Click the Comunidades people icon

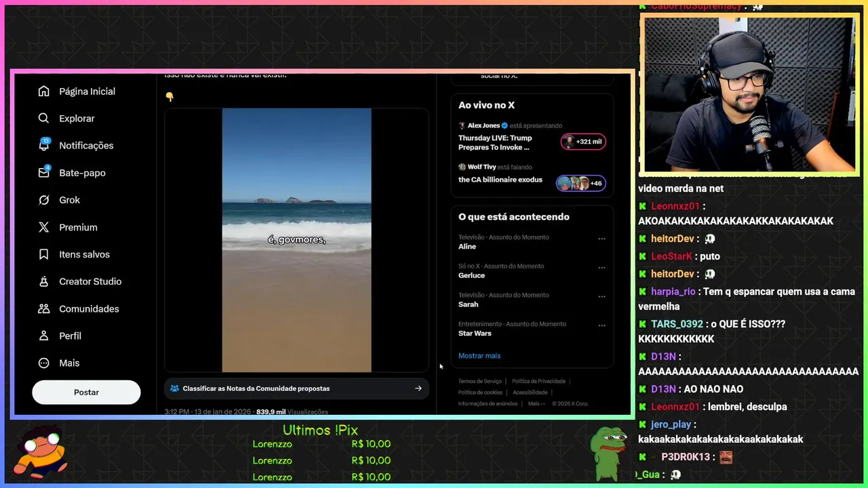(x=44, y=308)
